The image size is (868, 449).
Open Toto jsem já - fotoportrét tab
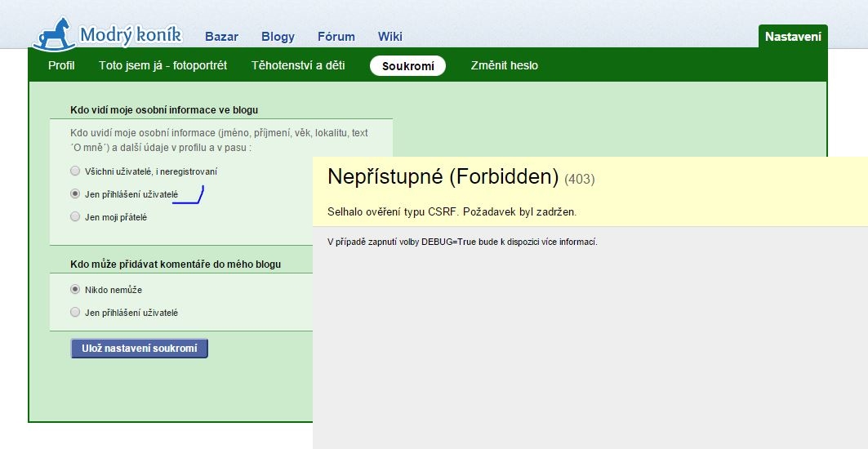(x=162, y=65)
